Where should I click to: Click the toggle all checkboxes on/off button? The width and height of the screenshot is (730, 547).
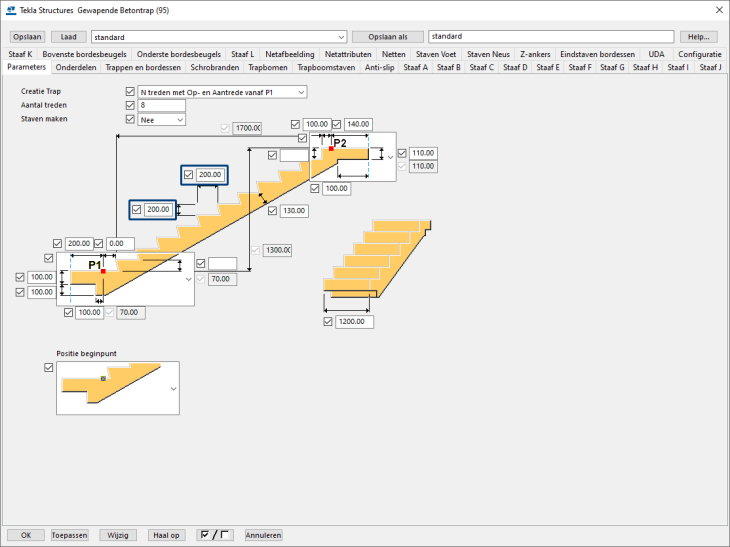[x=215, y=535]
